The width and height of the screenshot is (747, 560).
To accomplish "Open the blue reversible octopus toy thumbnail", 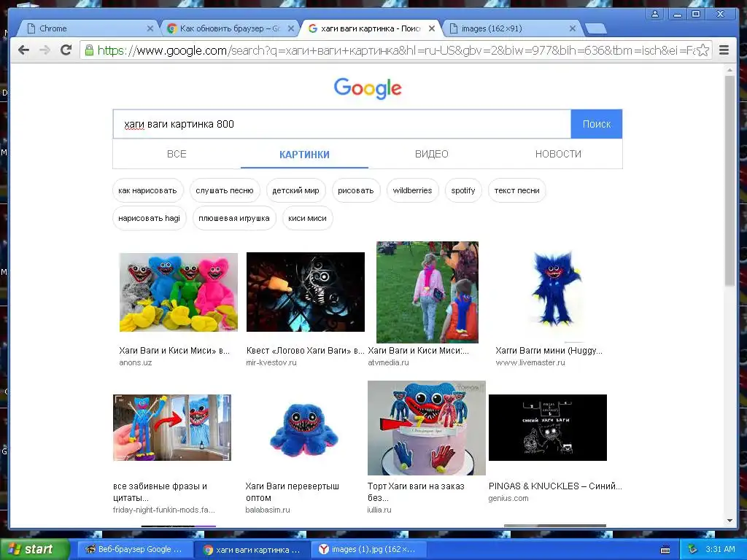I will (x=304, y=429).
